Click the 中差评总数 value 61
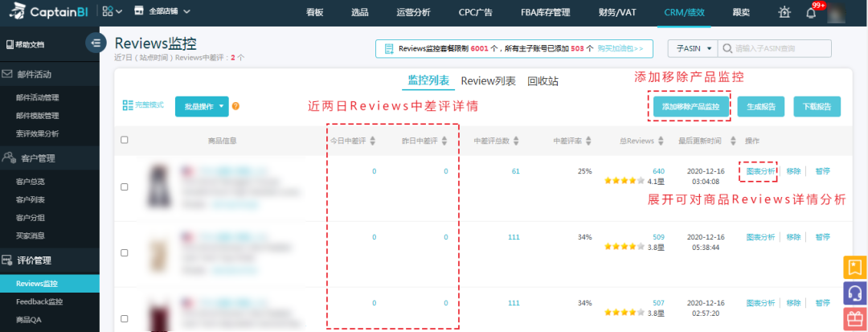This screenshot has height=332, width=868. pyautogui.click(x=515, y=171)
